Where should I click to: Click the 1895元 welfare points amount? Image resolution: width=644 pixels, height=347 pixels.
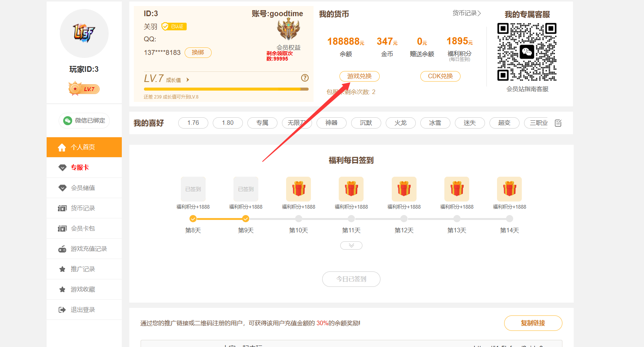pyautogui.click(x=459, y=41)
